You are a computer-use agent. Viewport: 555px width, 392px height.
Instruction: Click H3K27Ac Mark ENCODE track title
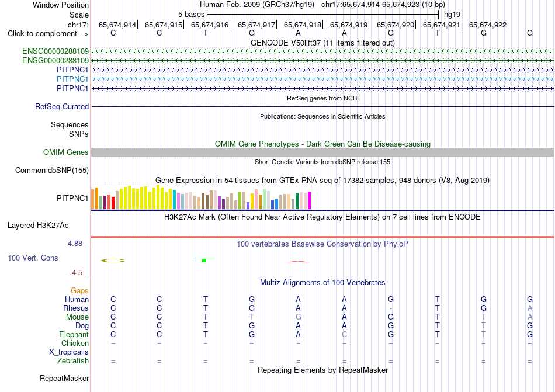(322, 217)
